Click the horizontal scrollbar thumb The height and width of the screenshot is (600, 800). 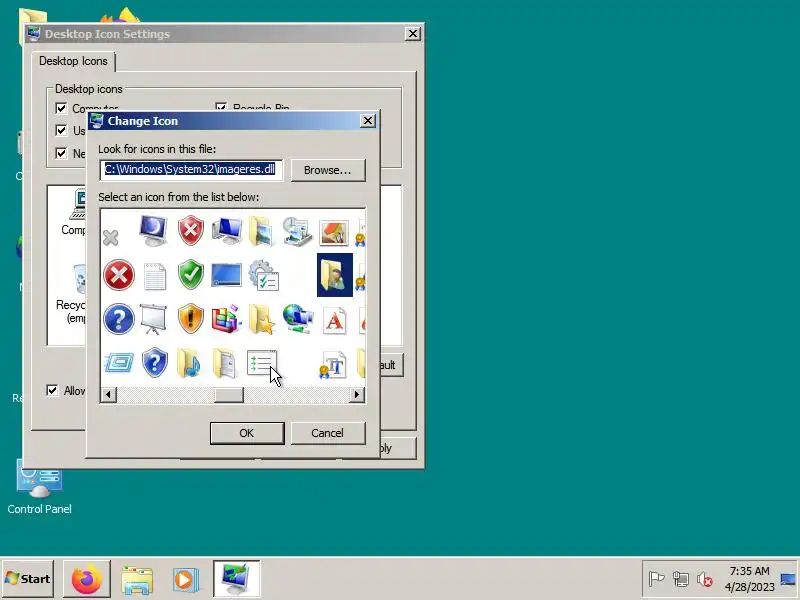click(x=229, y=395)
